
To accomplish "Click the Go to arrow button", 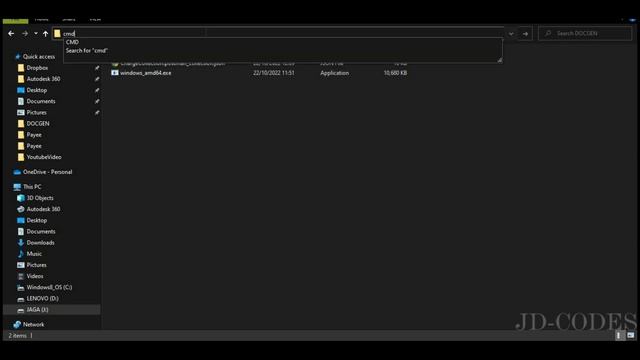I will (x=525, y=33).
